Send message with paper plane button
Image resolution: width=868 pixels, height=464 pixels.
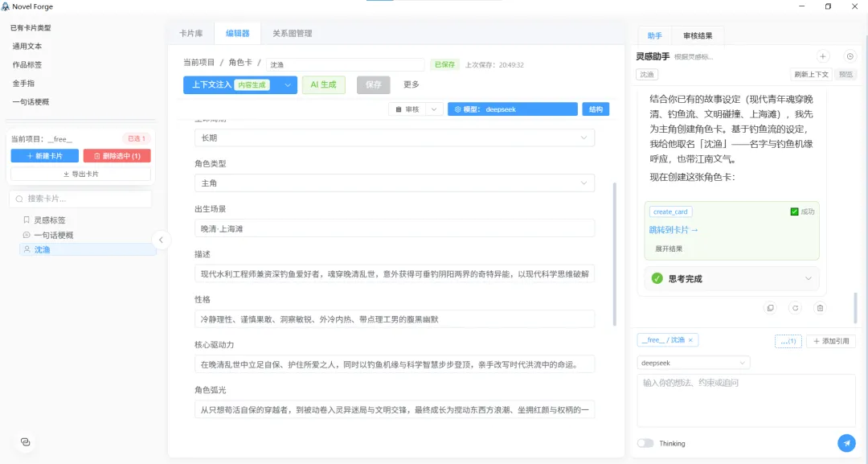tap(845, 443)
